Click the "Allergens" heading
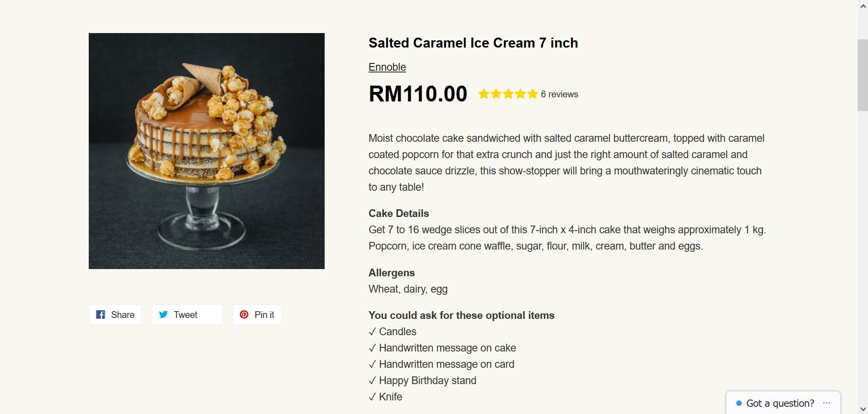868x414 pixels. point(391,273)
